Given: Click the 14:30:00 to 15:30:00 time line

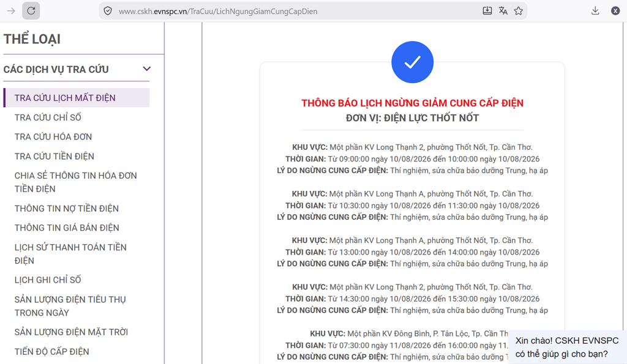Looking at the screenshot, I should point(412,299).
